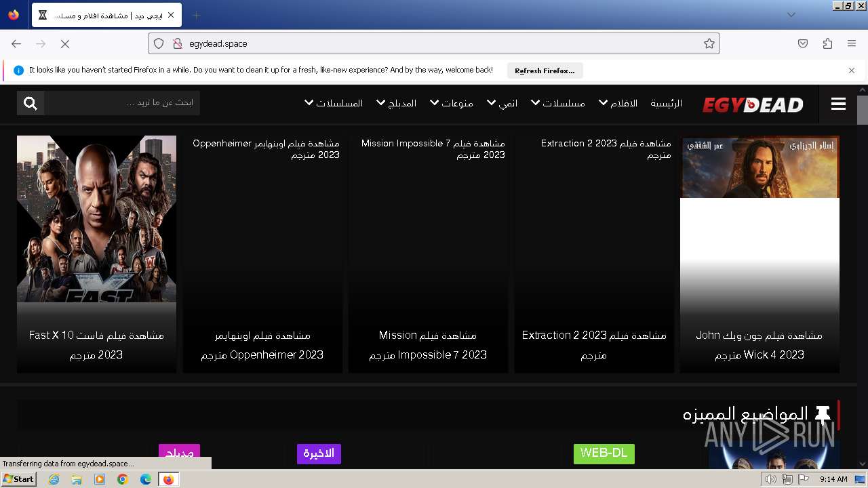868x488 pixels.
Task: Click the Extraction 2 2023 bottom caption
Action: click(x=594, y=345)
